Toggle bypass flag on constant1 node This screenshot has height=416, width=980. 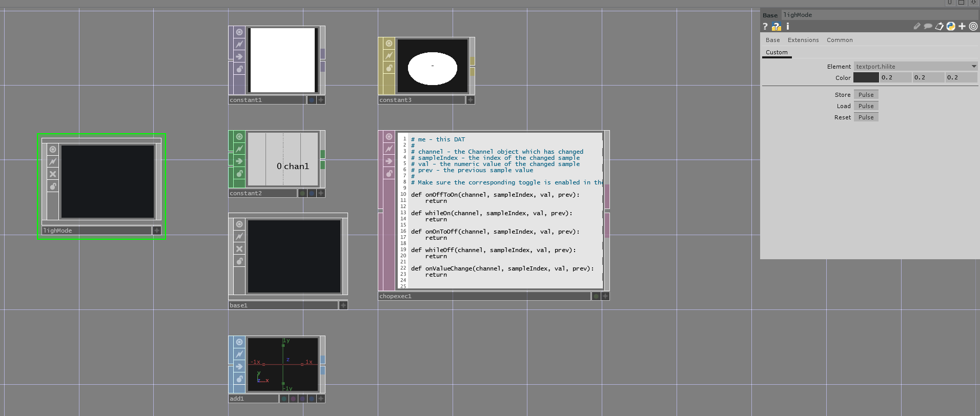tap(239, 45)
